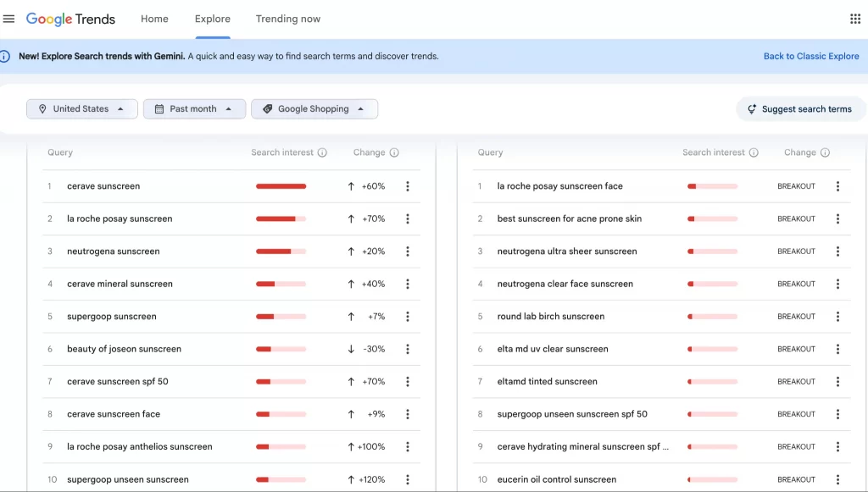Click the query eucerin oil control sunscreen
The height and width of the screenshot is (492, 868).
click(x=556, y=479)
